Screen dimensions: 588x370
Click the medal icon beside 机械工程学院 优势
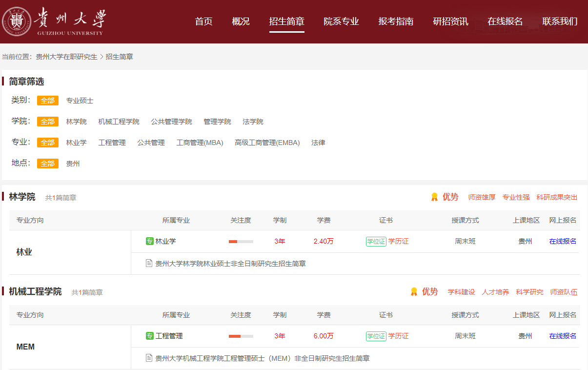coord(414,292)
